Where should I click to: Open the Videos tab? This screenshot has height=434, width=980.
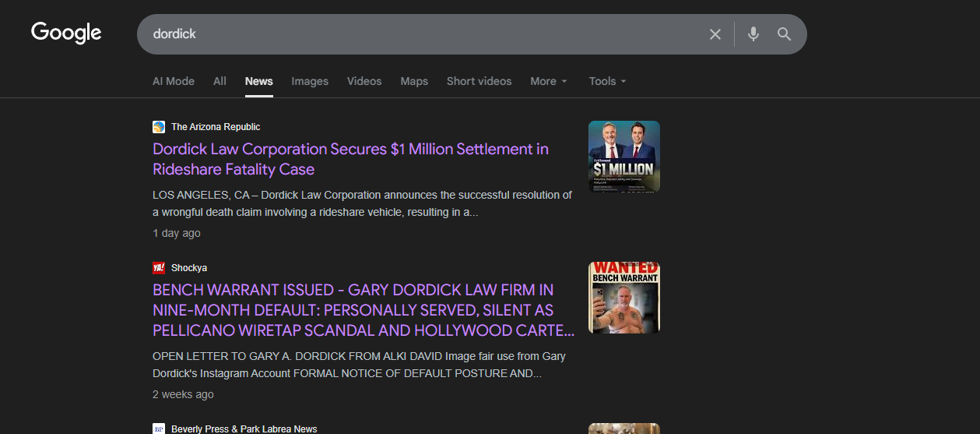[364, 81]
